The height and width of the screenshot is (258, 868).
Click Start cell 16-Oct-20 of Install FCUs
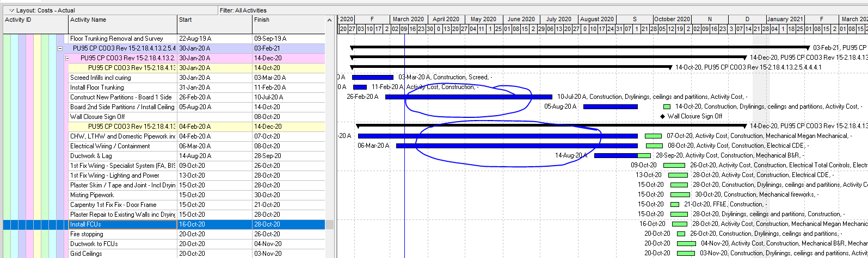(x=214, y=224)
